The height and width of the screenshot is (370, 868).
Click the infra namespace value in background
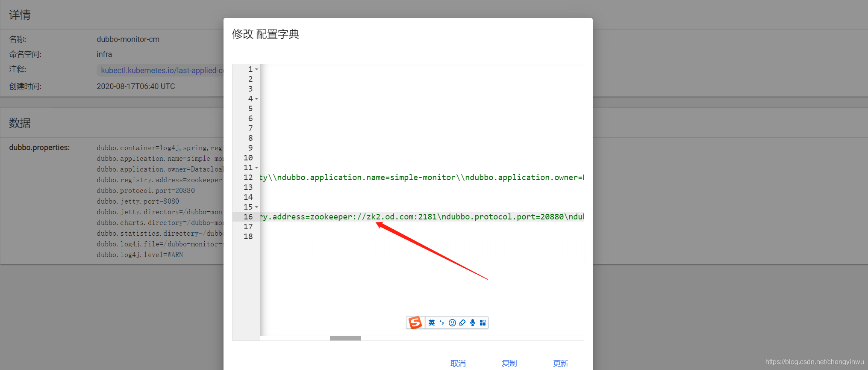(104, 54)
